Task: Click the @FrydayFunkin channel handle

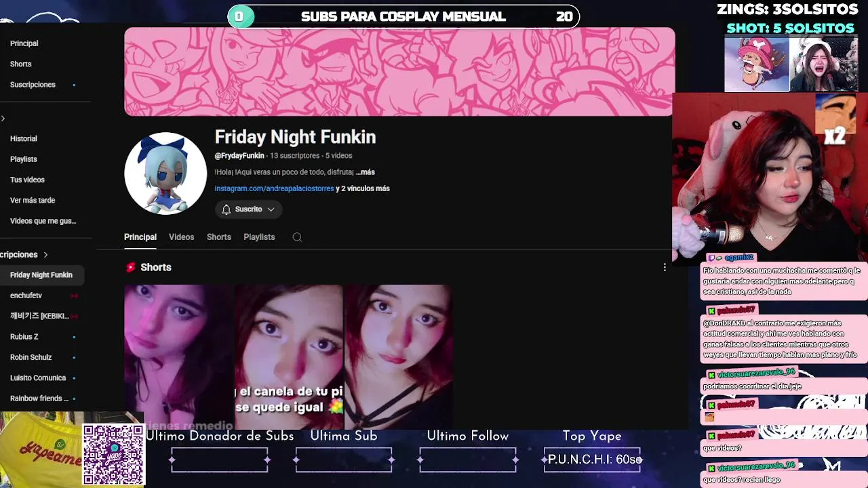Action: (239, 156)
